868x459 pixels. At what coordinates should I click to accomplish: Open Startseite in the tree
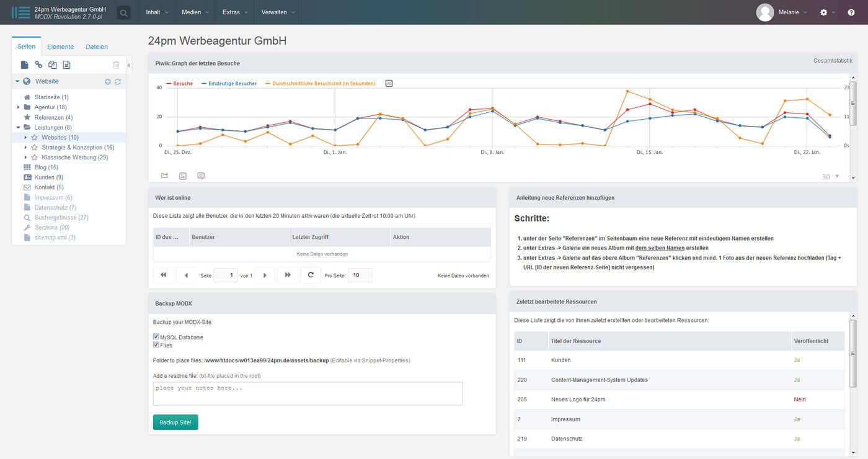(x=51, y=97)
